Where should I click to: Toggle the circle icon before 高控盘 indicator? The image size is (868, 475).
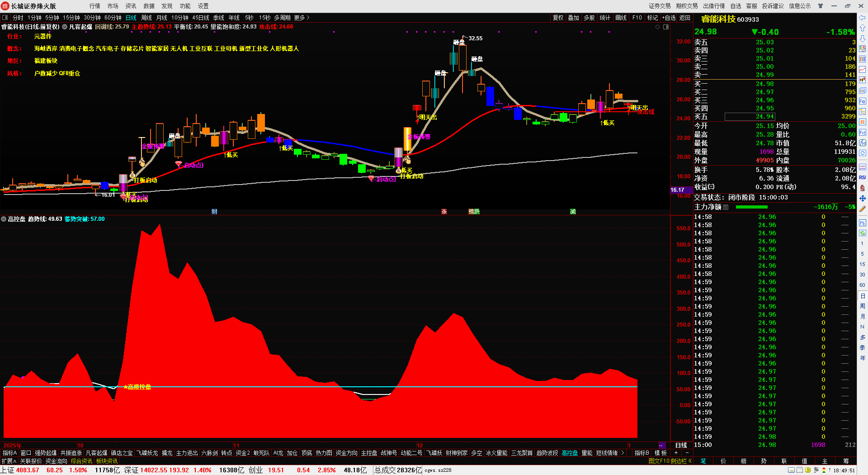tap(4, 219)
